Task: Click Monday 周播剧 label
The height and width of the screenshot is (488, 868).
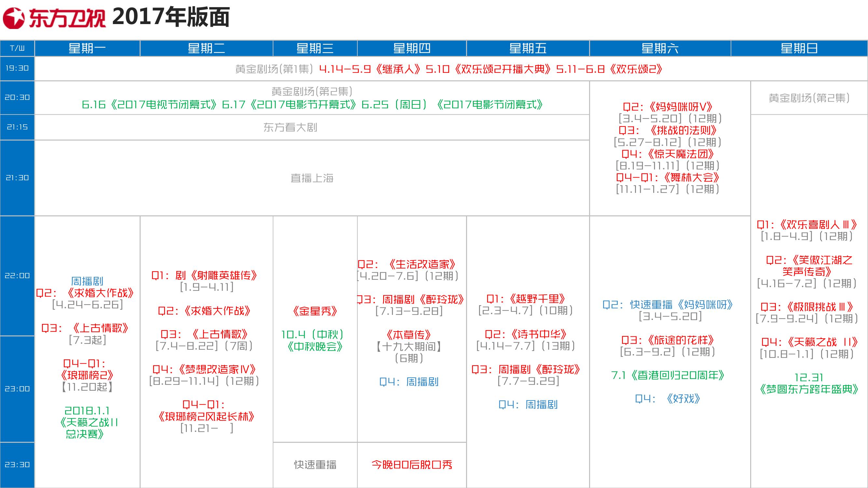Action: click(x=87, y=281)
